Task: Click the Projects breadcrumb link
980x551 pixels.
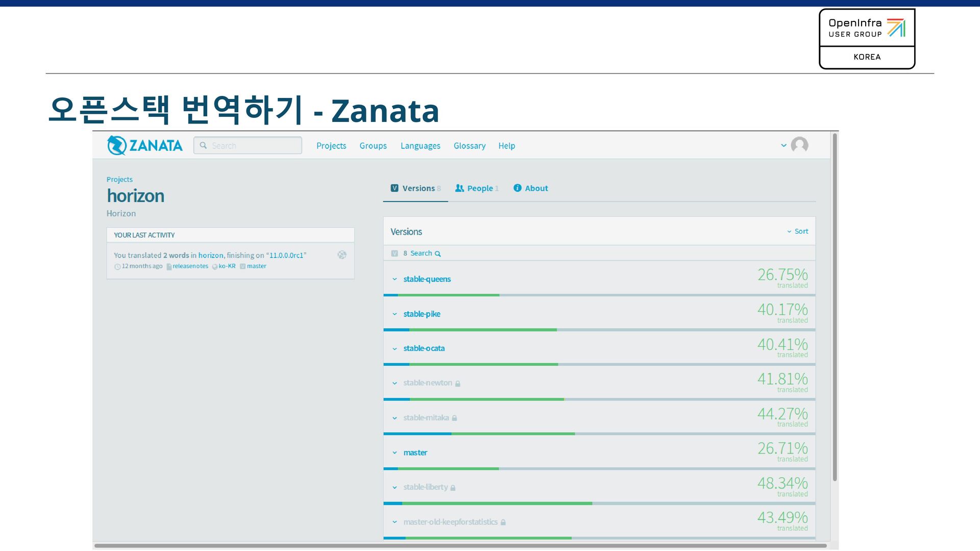Action: 119,180
